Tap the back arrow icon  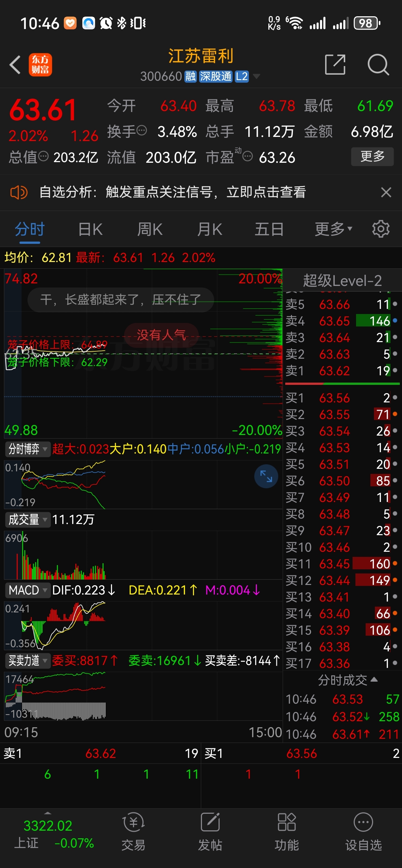click(x=15, y=64)
